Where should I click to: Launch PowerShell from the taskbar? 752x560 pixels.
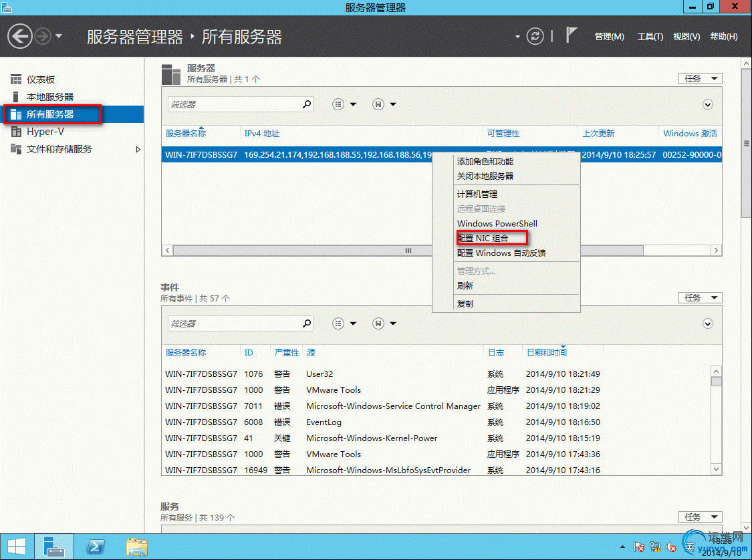pos(96,547)
